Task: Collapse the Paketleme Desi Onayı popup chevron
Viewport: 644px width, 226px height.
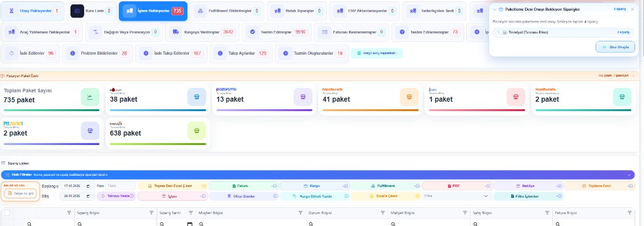Action: [x=496, y=9]
